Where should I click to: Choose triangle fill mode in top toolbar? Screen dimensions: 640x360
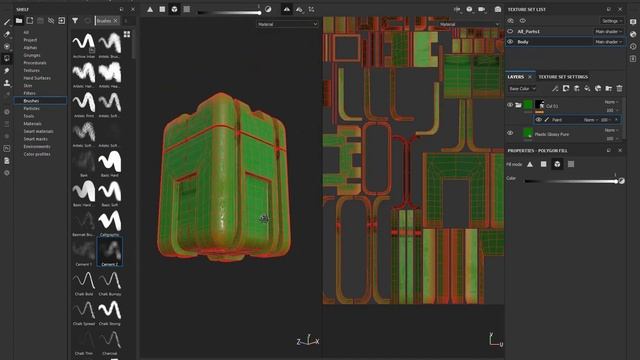coord(150,9)
